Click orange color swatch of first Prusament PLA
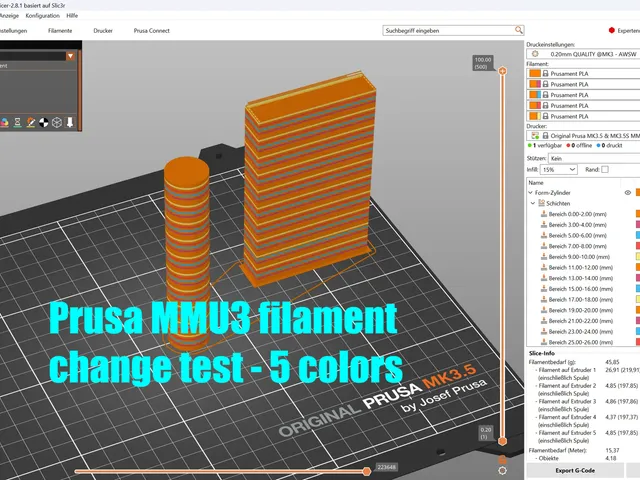Image resolution: width=640 pixels, height=480 pixels. (x=535, y=73)
